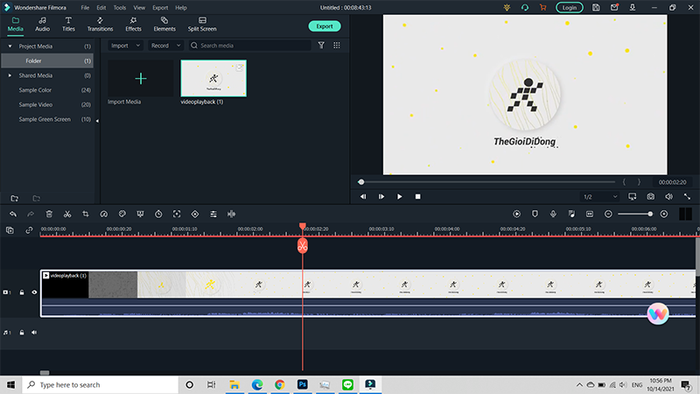The image size is (700, 394).
Task: Click the preview volume speaker icon
Action: (669, 196)
